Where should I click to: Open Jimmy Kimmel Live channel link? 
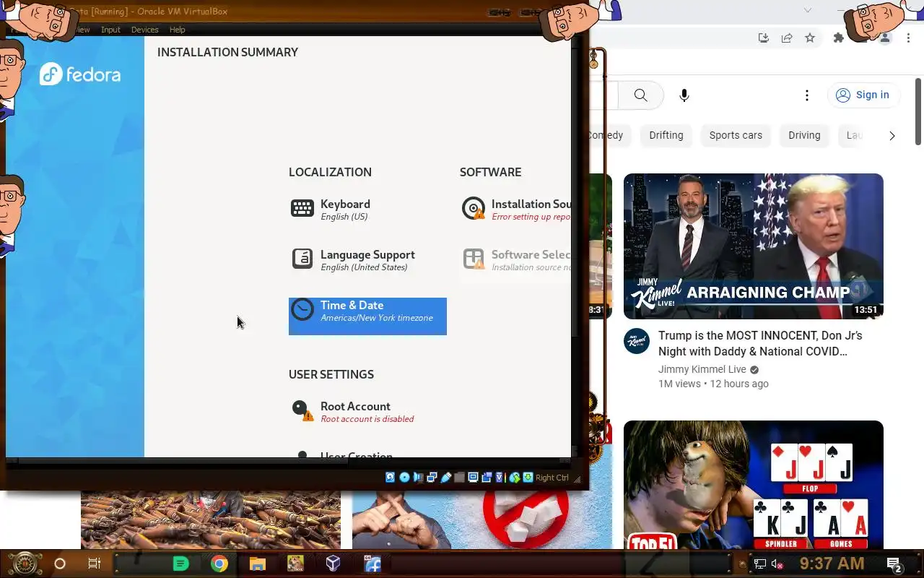(x=701, y=369)
